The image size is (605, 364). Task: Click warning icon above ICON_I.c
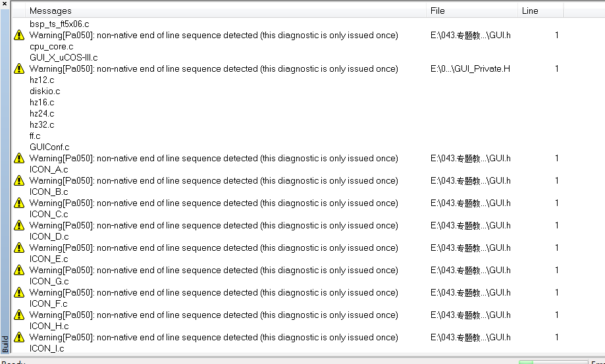(x=19, y=337)
